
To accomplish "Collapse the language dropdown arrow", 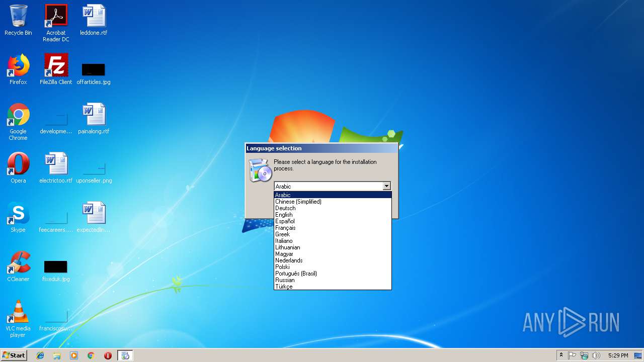I will tap(386, 186).
